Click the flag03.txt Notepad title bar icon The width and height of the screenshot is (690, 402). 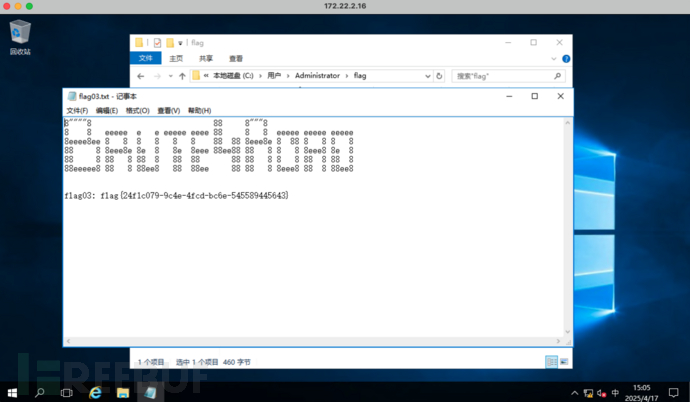(x=72, y=96)
